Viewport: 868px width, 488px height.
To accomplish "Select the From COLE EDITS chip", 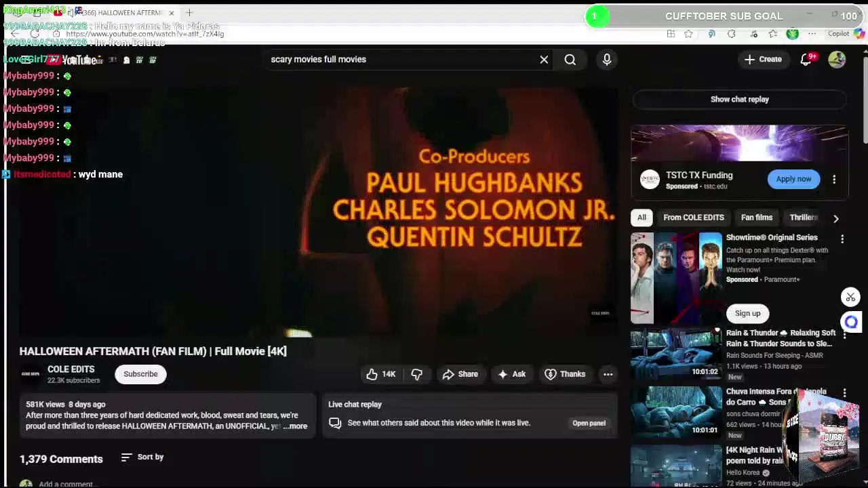I will point(694,218).
